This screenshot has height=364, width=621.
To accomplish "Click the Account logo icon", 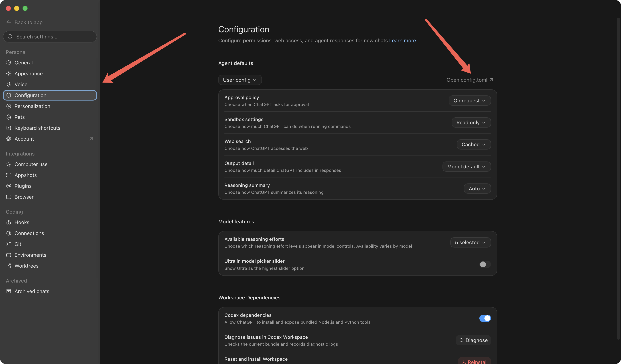I will (x=9, y=139).
